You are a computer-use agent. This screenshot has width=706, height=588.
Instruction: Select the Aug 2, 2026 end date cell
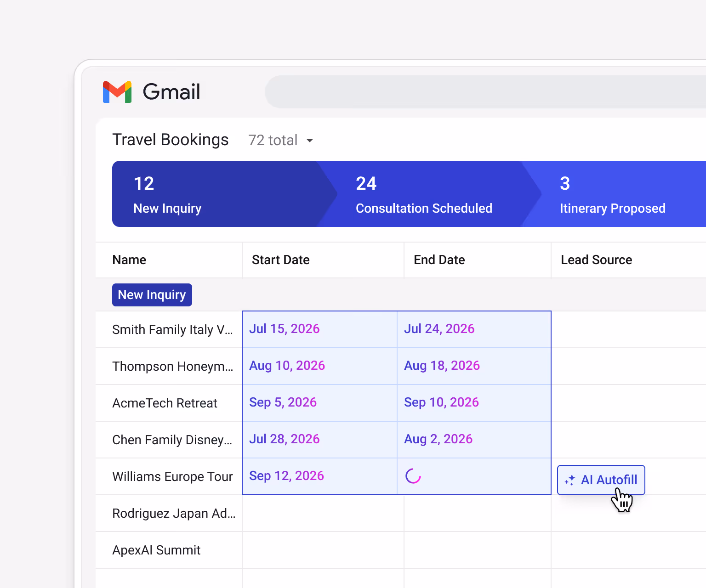click(474, 440)
